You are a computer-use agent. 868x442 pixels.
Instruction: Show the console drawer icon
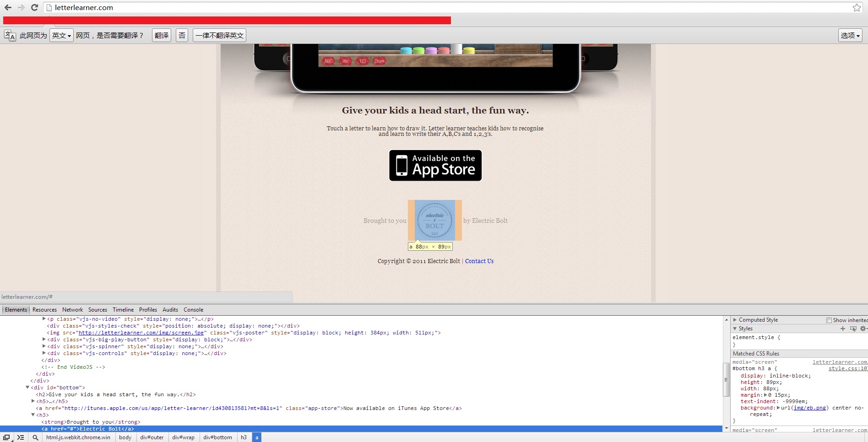[21, 437]
